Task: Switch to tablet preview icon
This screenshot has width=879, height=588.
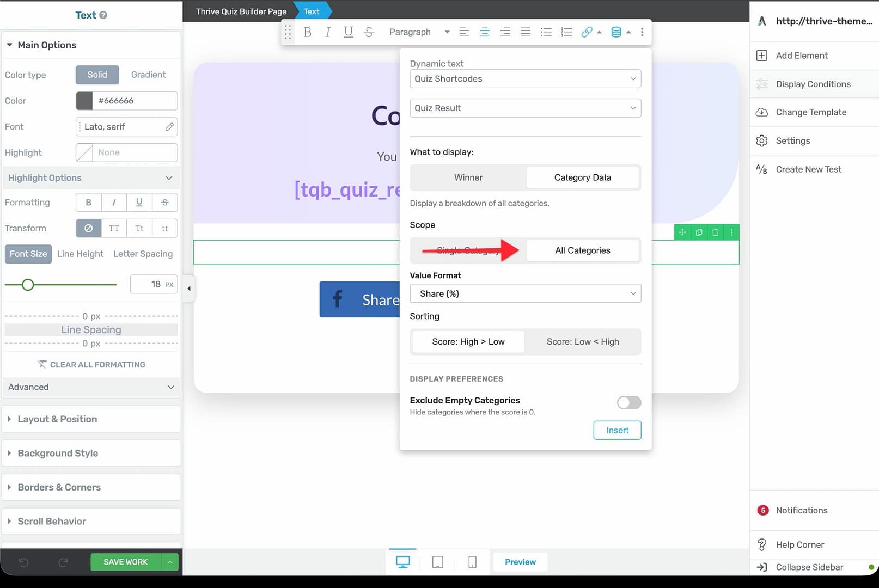Action: pyautogui.click(x=437, y=562)
